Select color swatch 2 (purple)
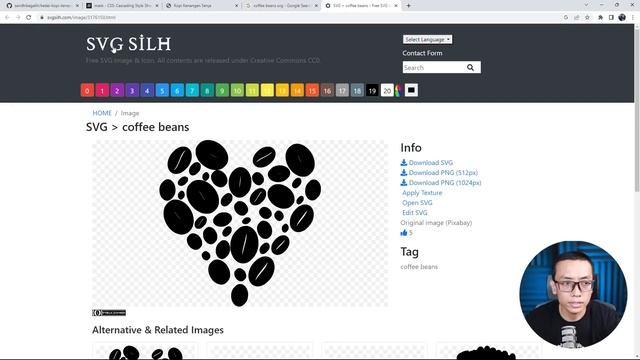Viewport: 640px width, 360px height. coord(117,90)
